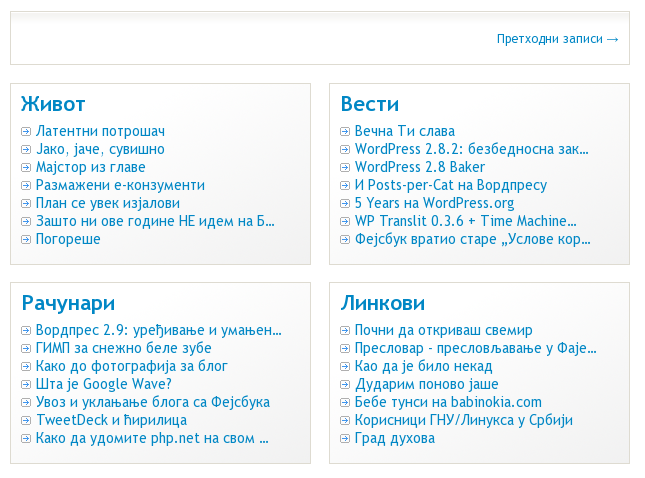Click arrow icon beside Увоз и уклањање блога
The height and width of the screenshot is (478, 645).
point(26,403)
